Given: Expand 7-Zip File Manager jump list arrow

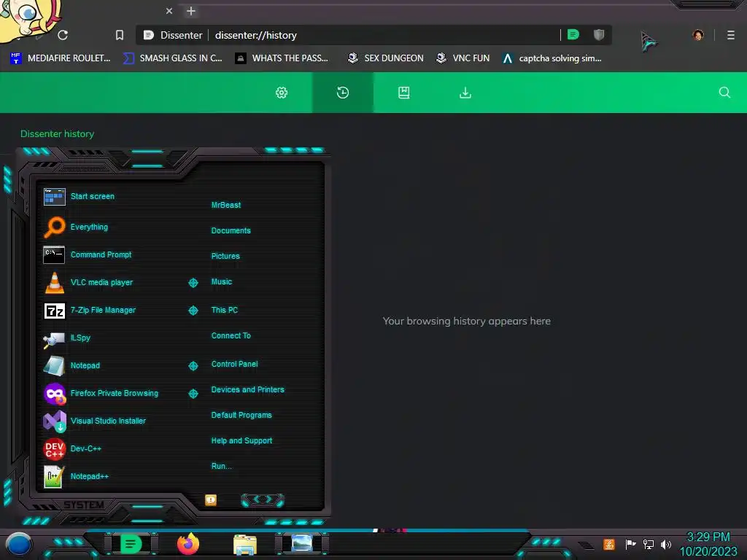Looking at the screenshot, I should (x=193, y=311).
